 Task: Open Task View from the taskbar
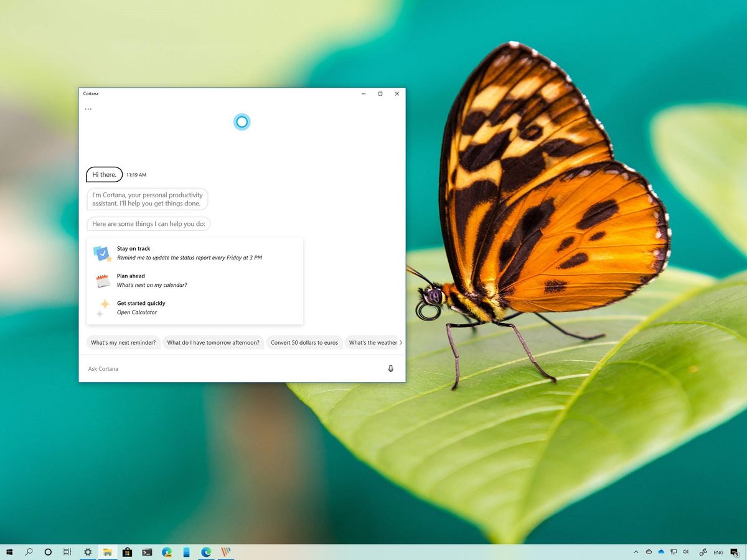click(67, 552)
